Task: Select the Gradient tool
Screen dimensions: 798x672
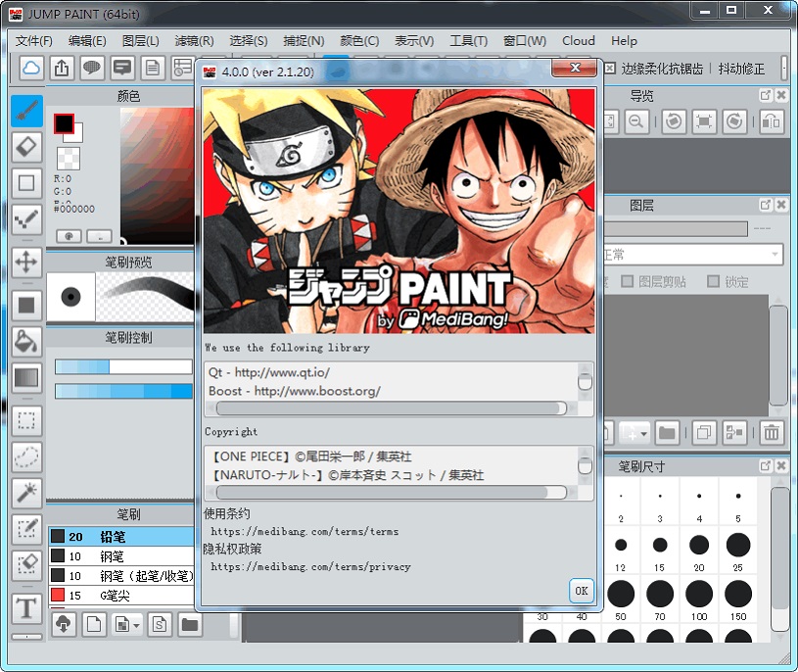Action: pos(26,377)
